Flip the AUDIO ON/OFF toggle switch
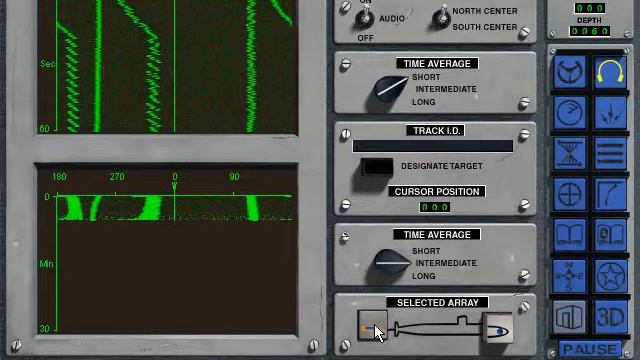640x360 pixels. tap(364, 18)
